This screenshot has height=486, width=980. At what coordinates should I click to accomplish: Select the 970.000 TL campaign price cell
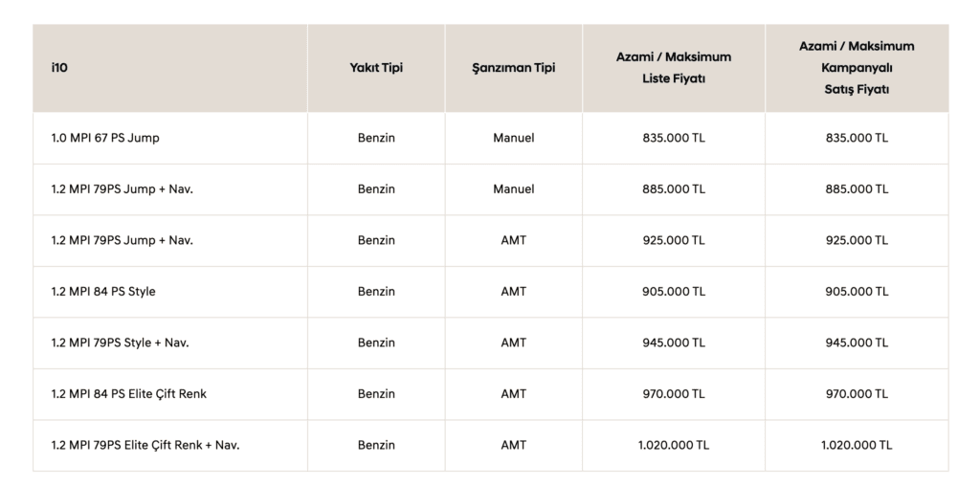pos(857,394)
